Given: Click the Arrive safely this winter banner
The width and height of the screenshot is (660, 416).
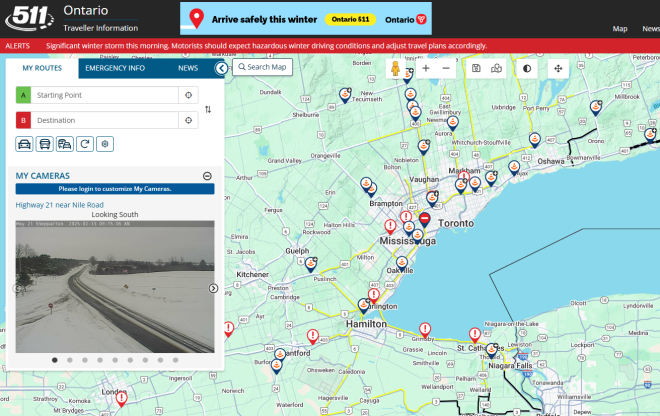Looking at the screenshot, I should click(306, 19).
